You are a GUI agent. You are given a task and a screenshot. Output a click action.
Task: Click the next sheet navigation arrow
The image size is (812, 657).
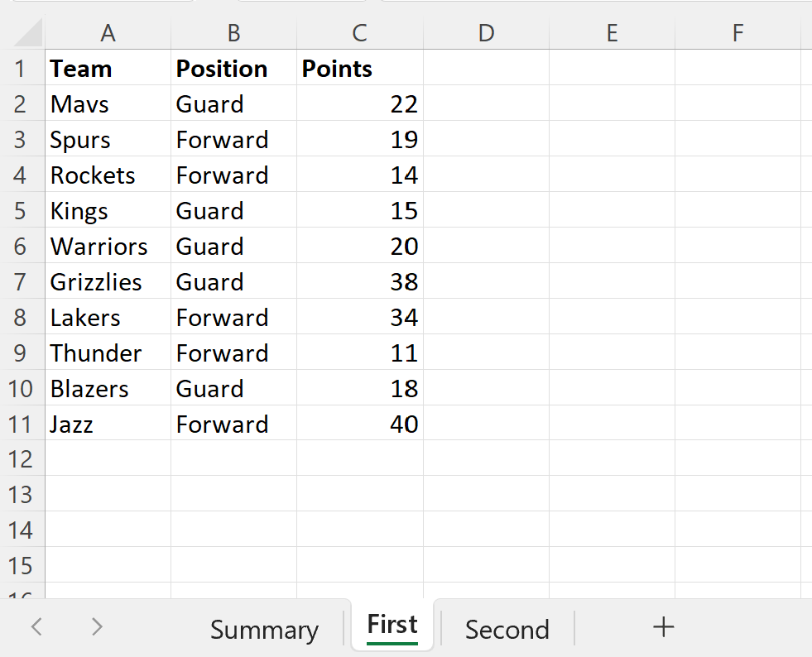tap(97, 628)
